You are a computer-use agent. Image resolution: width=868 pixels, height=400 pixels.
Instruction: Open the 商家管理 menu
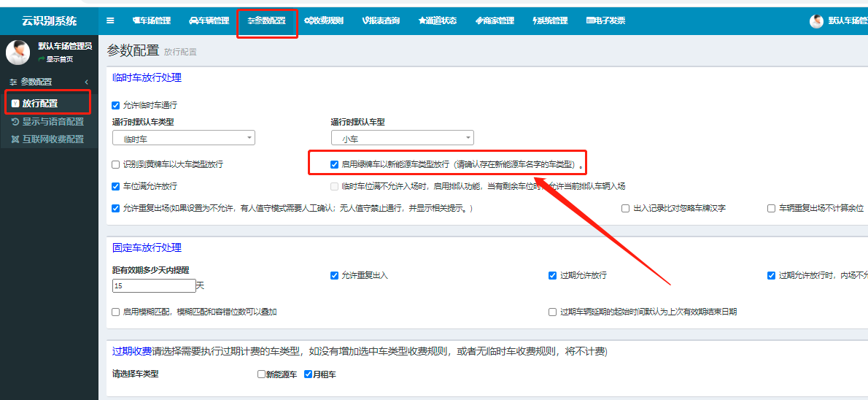[495, 20]
